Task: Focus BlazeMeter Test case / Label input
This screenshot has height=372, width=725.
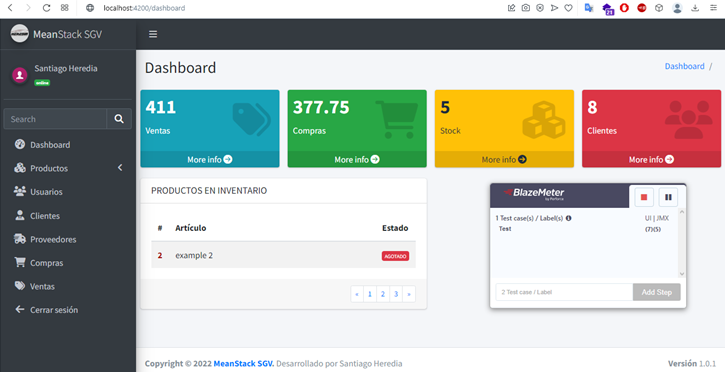Action: 564,292
